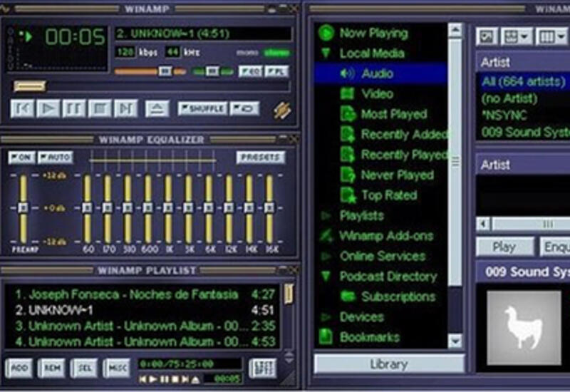Click the Library button below tree
Screen dimensions: 570x392
pos(388,364)
